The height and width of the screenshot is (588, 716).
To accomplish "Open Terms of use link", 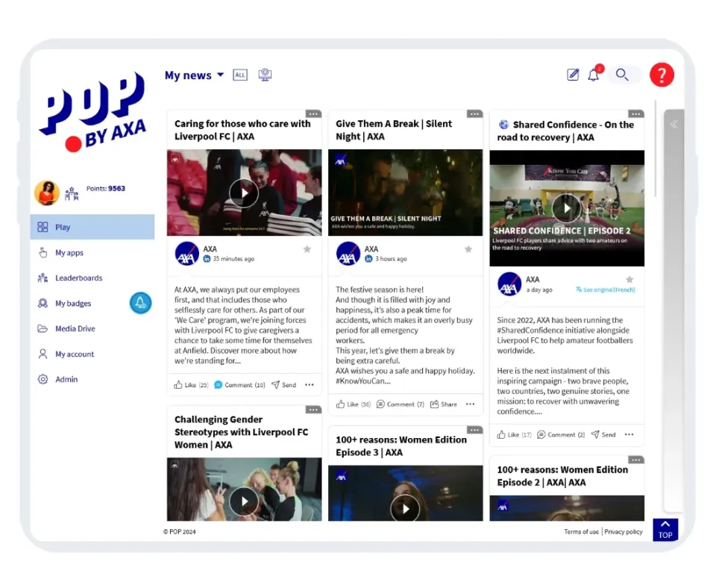I will pos(581,532).
